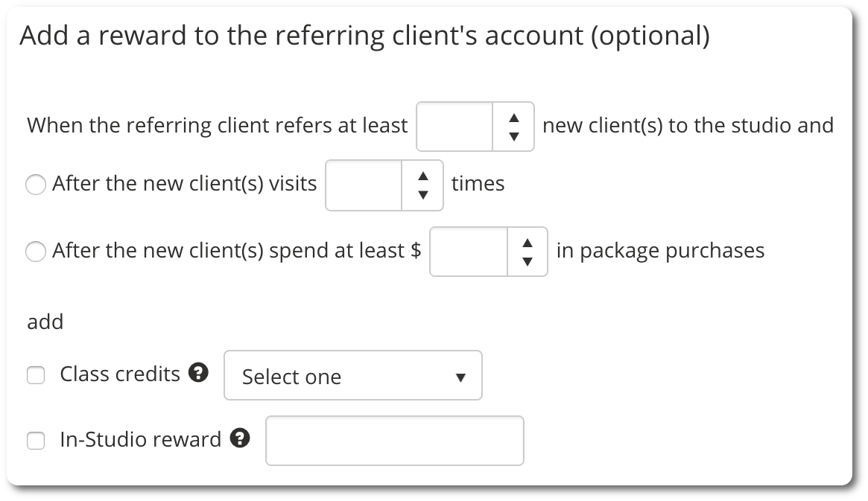Increase the referred new clients count
Image resolution: width=868 pixels, height=501 pixels.
[x=513, y=117]
